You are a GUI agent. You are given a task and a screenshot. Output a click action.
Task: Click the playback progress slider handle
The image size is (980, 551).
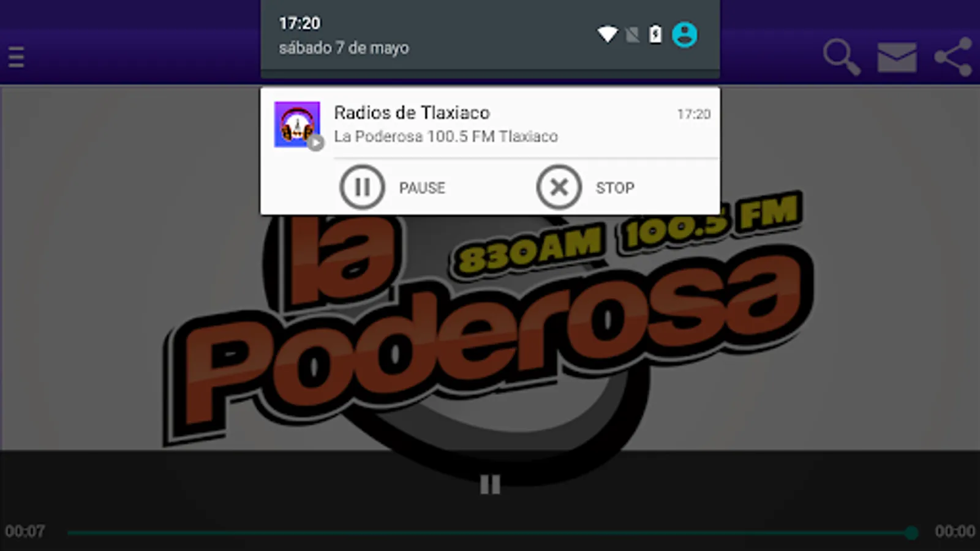(x=911, y=533)
